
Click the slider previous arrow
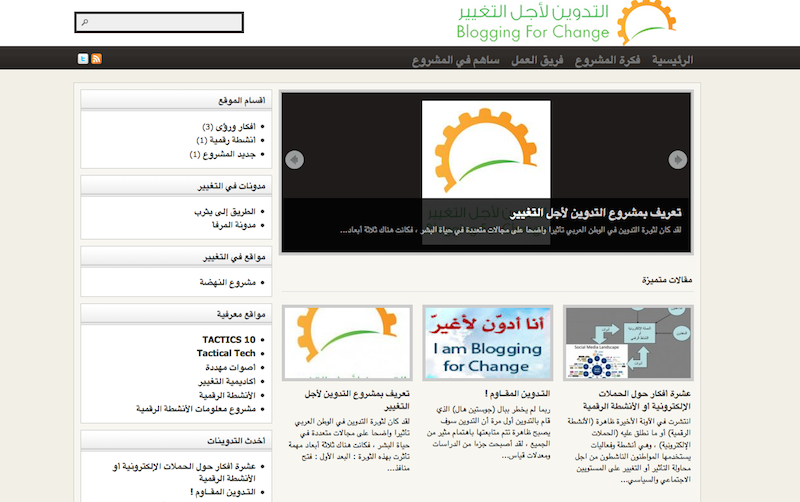(x=294, y=160)
